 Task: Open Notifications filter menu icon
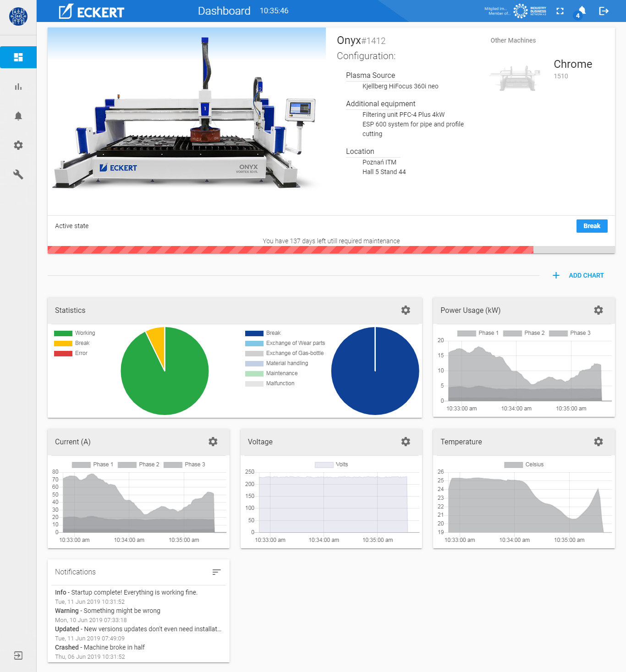coord(216,572)
